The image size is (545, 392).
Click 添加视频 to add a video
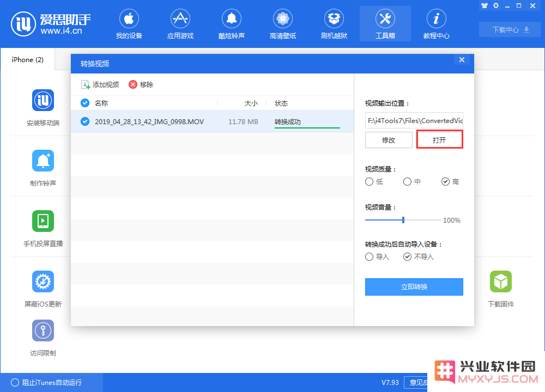[x=100, y=85]
